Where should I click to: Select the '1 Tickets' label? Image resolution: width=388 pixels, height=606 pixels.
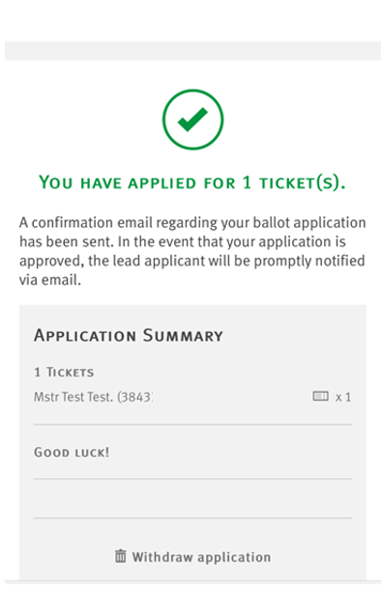pos(64,372)
